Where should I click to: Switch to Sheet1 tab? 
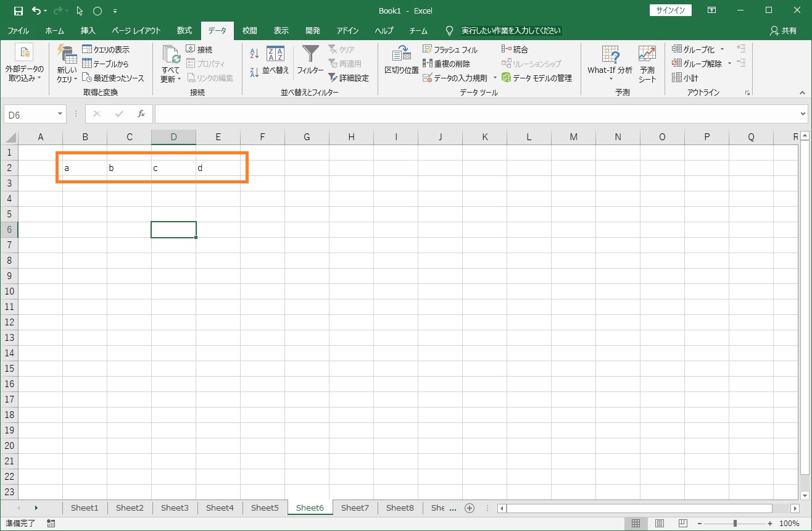coord(85,508)
